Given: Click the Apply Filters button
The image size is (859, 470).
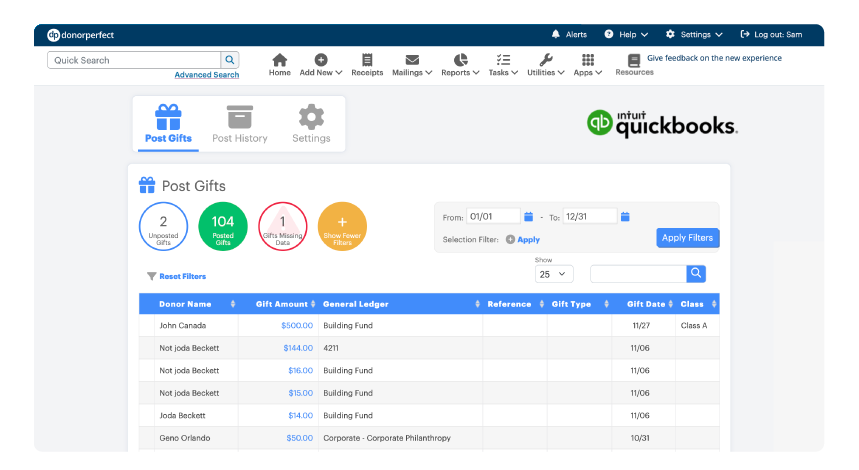Looking at the screenshot, I should pos(687,238).
